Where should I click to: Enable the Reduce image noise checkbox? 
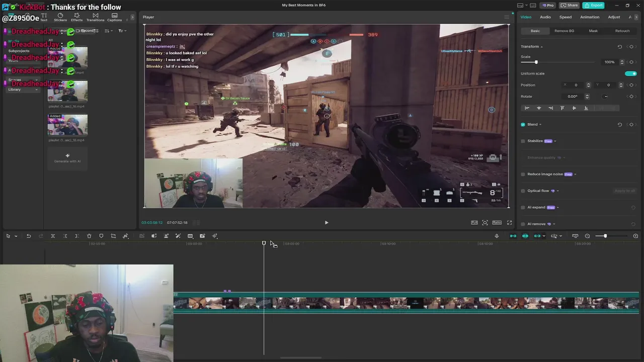(523, 174)
